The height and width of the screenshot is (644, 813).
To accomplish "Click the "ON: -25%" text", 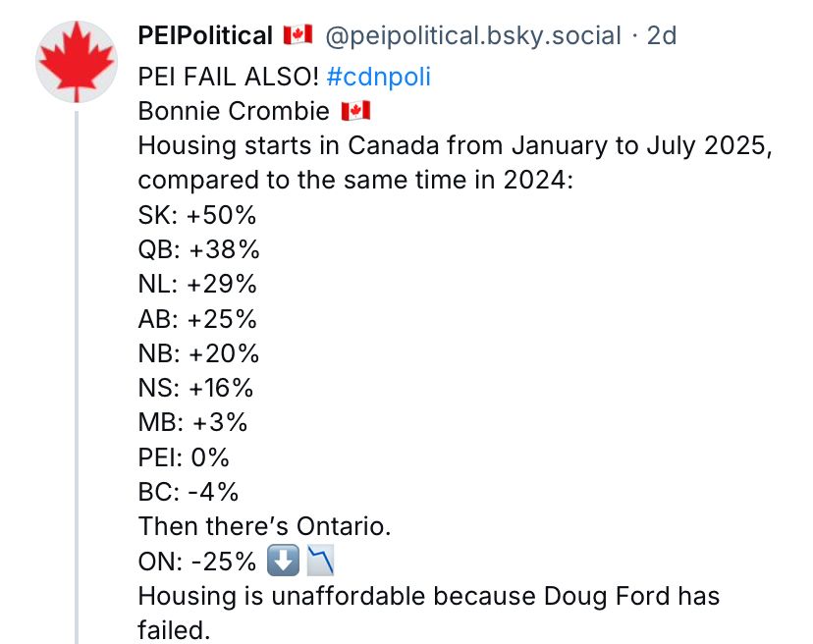I will [x=197, y=563].
